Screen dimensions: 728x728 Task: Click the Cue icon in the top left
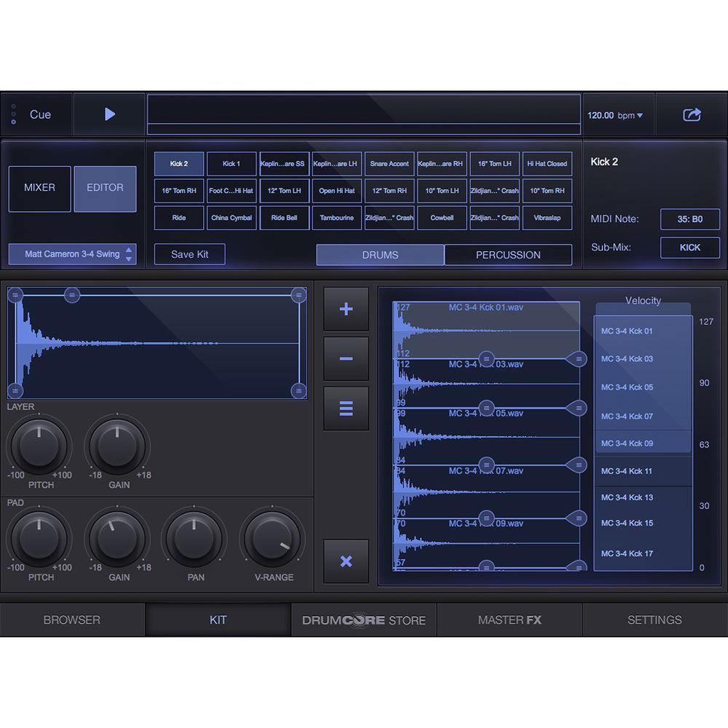coord(12,114)
